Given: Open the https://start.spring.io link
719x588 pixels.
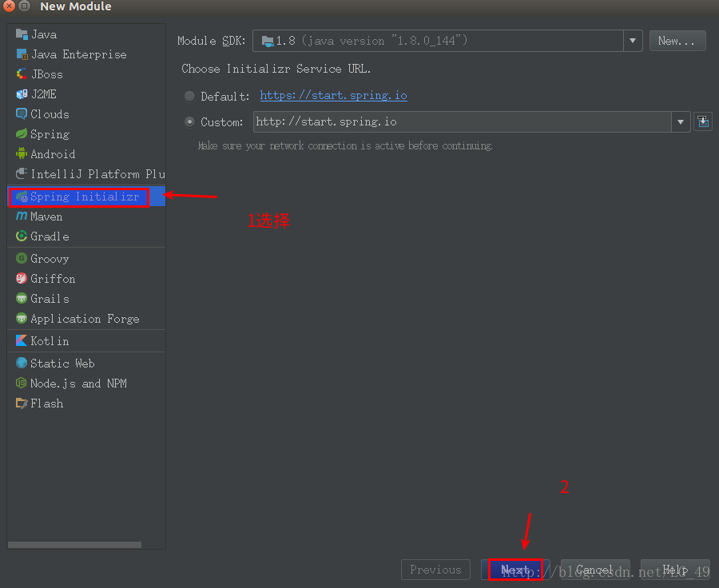Looking at the screenshot, I should [333, 95].
